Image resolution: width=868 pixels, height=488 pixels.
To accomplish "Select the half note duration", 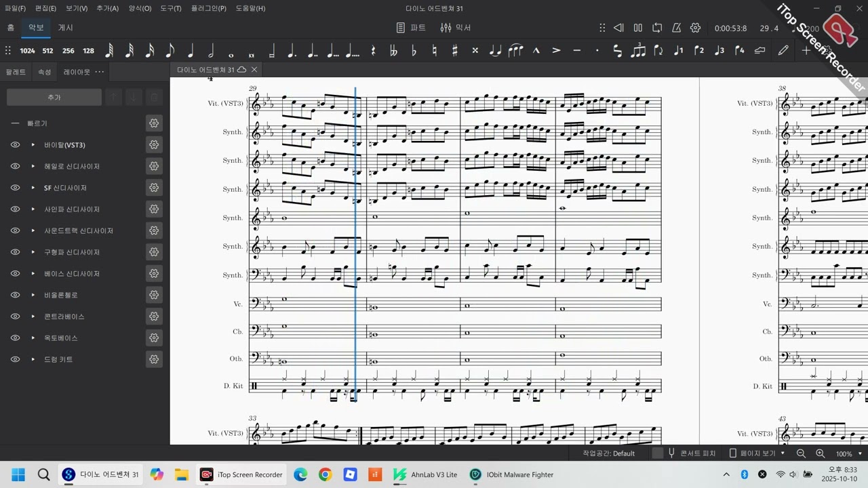I will coord(211,50).
